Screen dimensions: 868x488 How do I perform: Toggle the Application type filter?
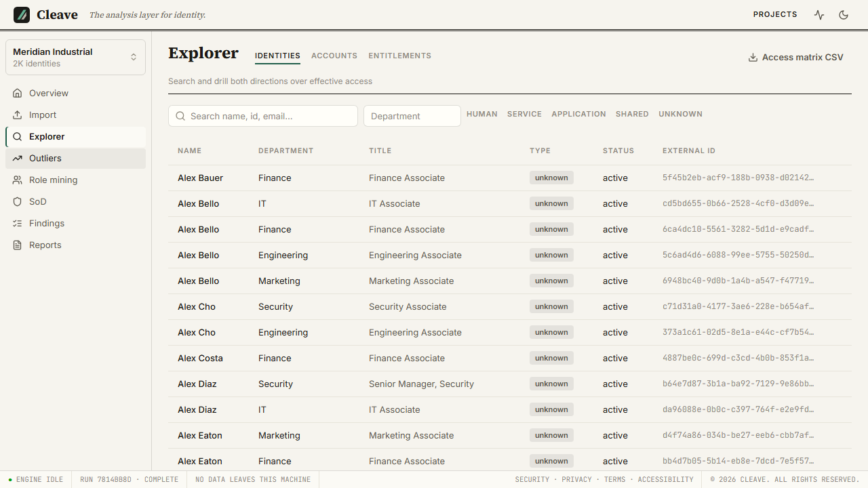578,114
